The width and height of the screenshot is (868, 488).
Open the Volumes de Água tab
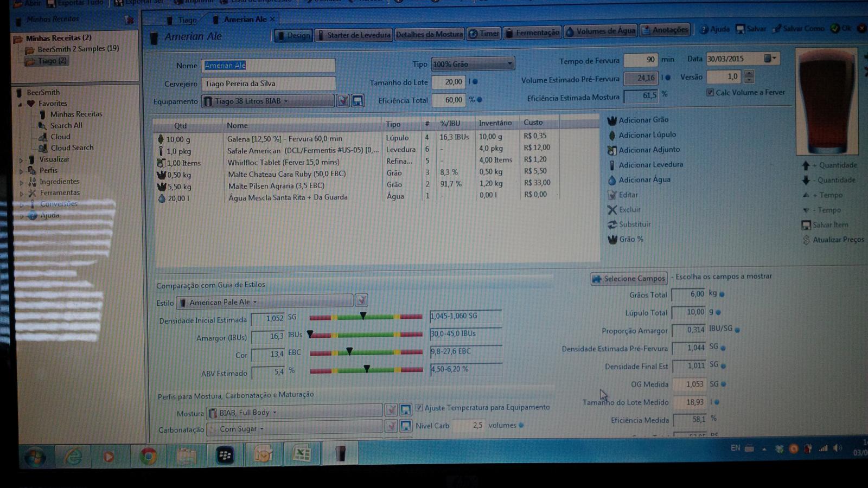[600, 31]
